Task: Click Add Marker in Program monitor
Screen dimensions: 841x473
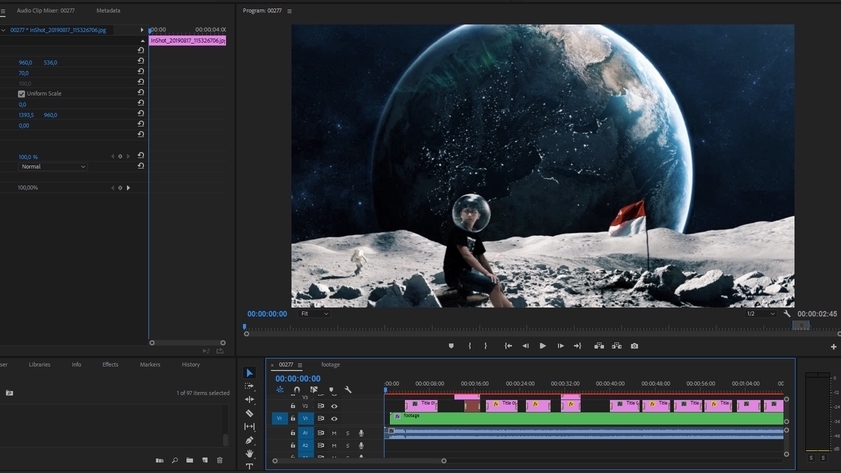Action: (451, 346)
